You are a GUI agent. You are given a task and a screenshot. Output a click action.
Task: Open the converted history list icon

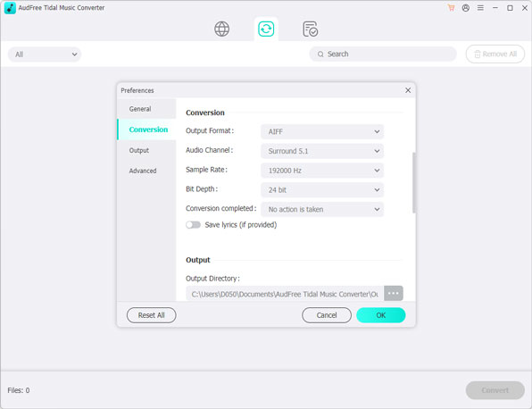click(x=310, y=29)
